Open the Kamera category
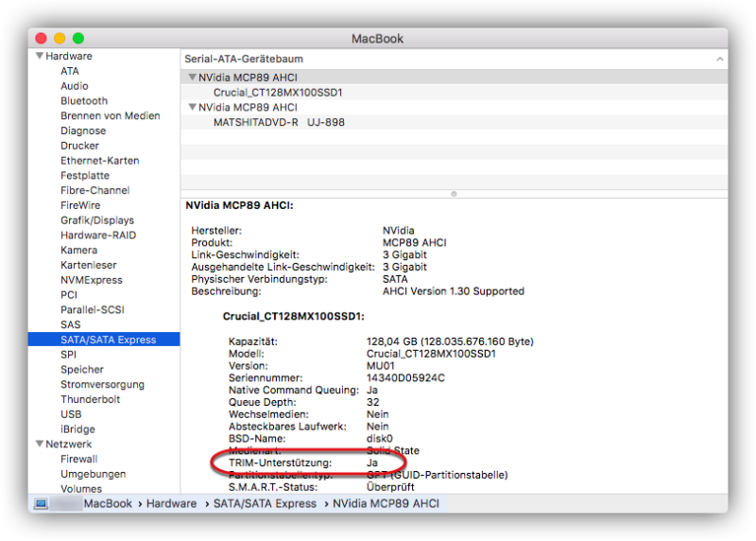The height and width of the screenshot is (541, 756). click(78, 251)
